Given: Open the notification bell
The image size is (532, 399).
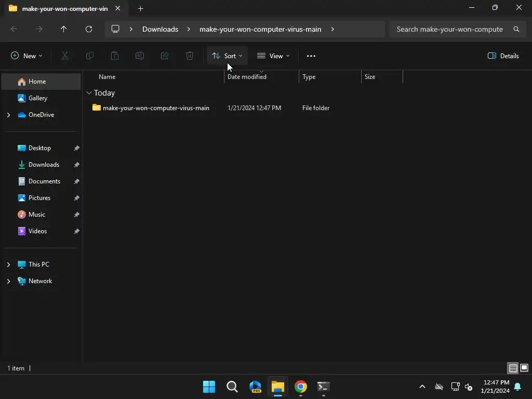Looking at the screenshot, I should (518, 387).
